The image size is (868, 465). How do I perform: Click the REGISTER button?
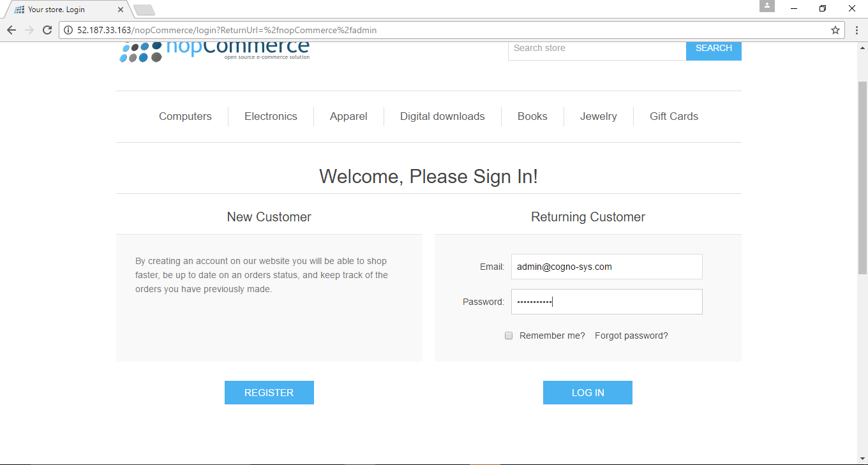click(x=269, y=392)
